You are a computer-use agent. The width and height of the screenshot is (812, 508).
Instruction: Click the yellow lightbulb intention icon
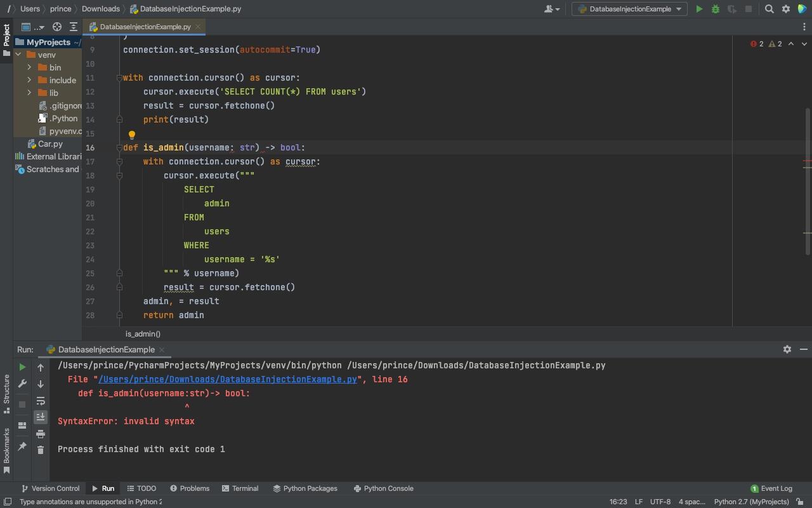(x=132, y=135)
